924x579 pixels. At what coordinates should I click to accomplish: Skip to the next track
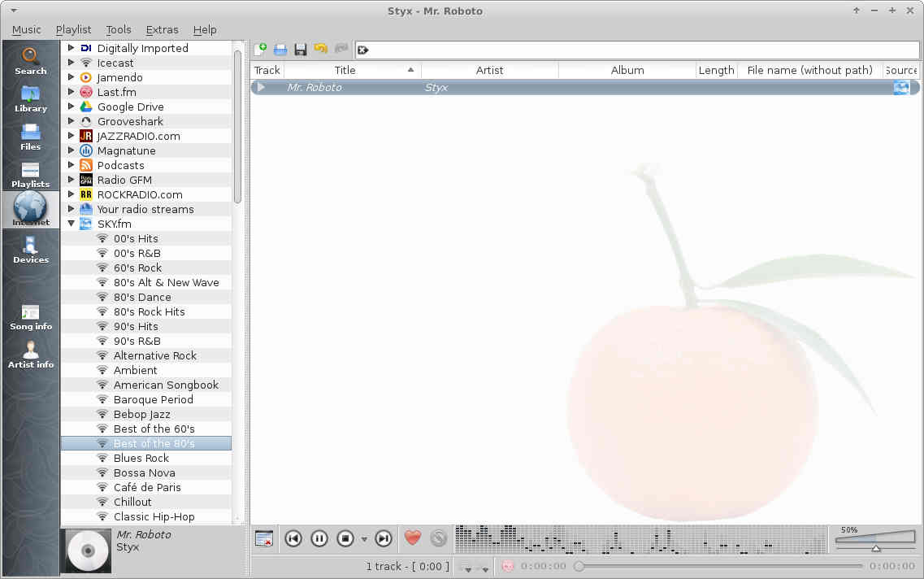point(383,538)
